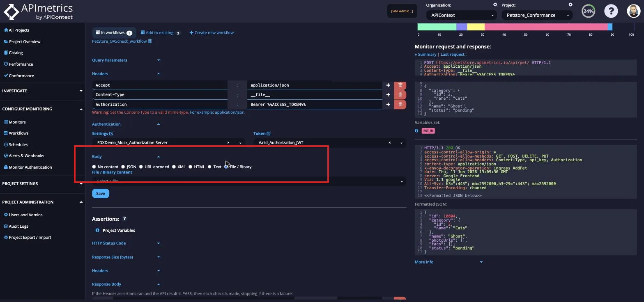The width and height of the screenshot is (644, 302).
Task: Collapse the Headers section
Action: 126,74
